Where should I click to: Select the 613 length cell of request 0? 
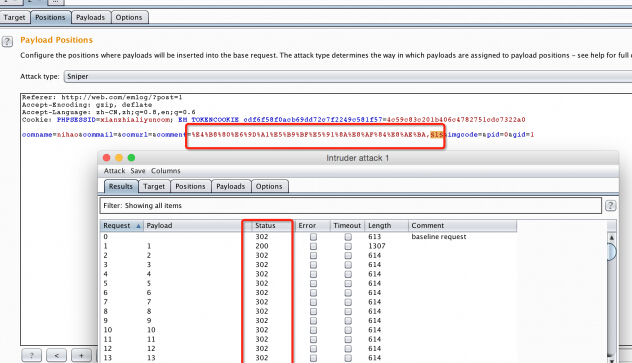point(374,237)
